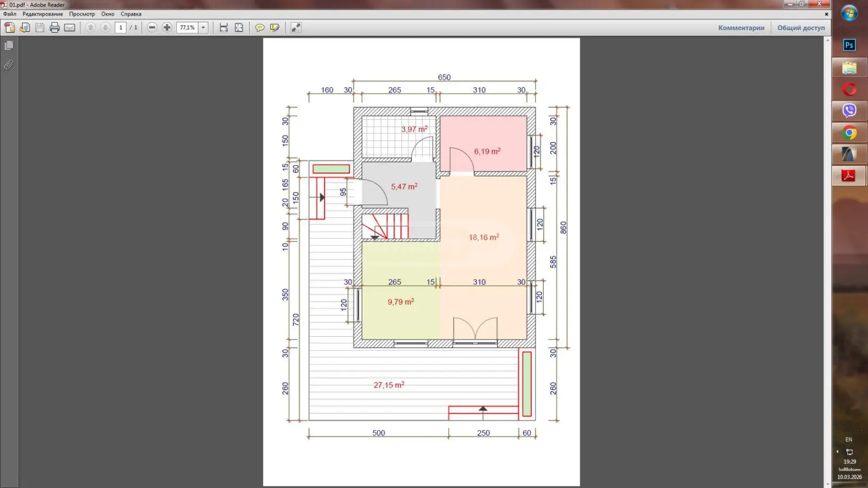Viewport: 868px width, 488px height.
Task: Open the Окно menu
Action: [x=108, y=14]
